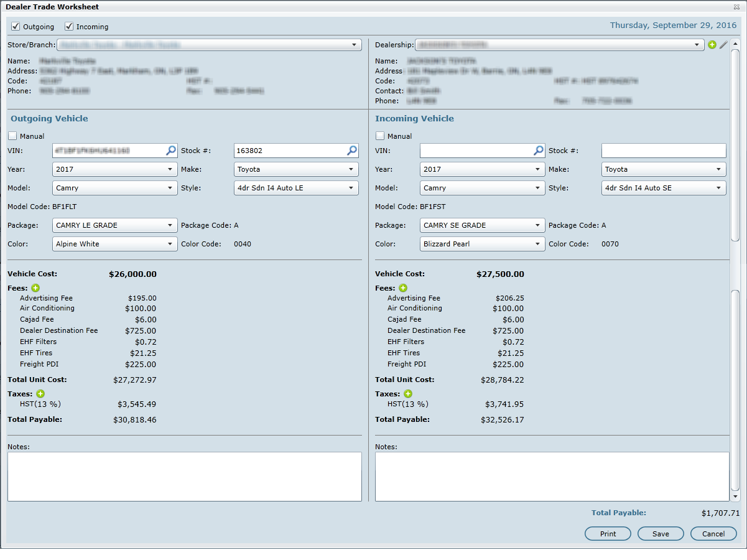747x560 pixels.
Task: Uncheck the Outgoing checkbox
Action: pos(16,27)
